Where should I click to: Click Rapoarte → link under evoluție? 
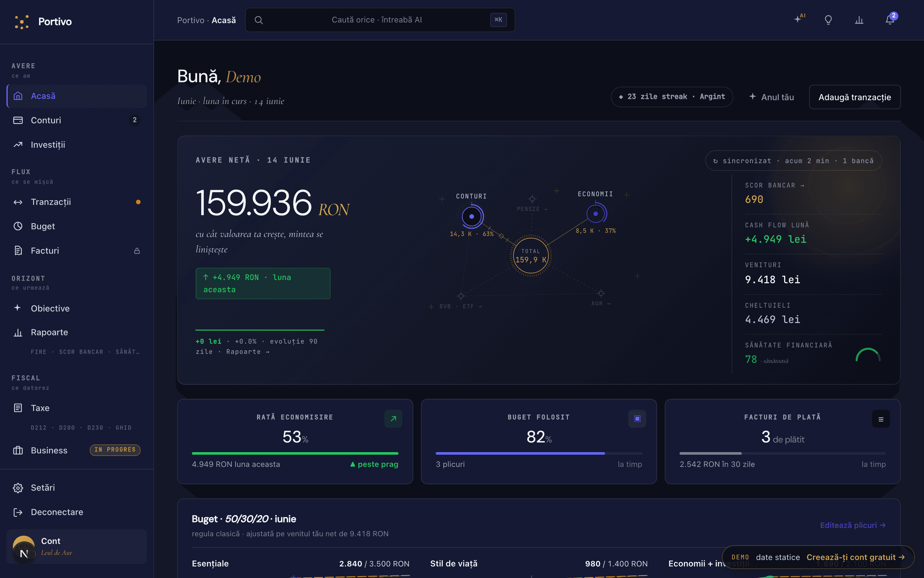point(247,352)
